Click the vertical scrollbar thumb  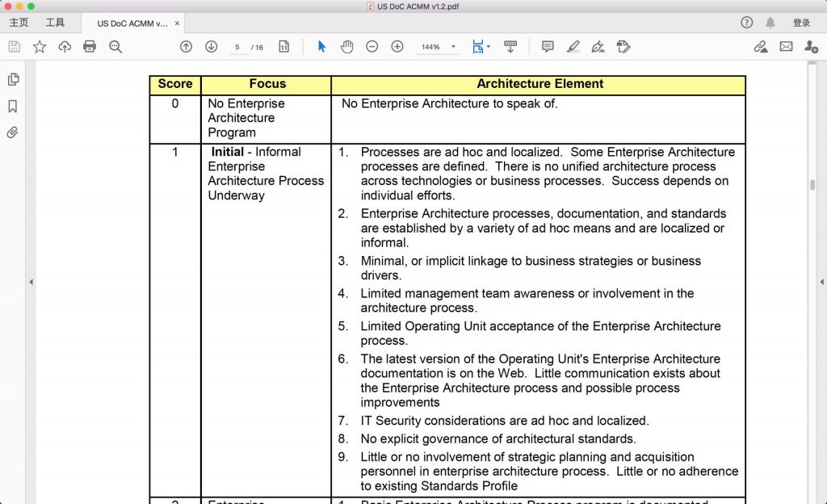[812, 184]
